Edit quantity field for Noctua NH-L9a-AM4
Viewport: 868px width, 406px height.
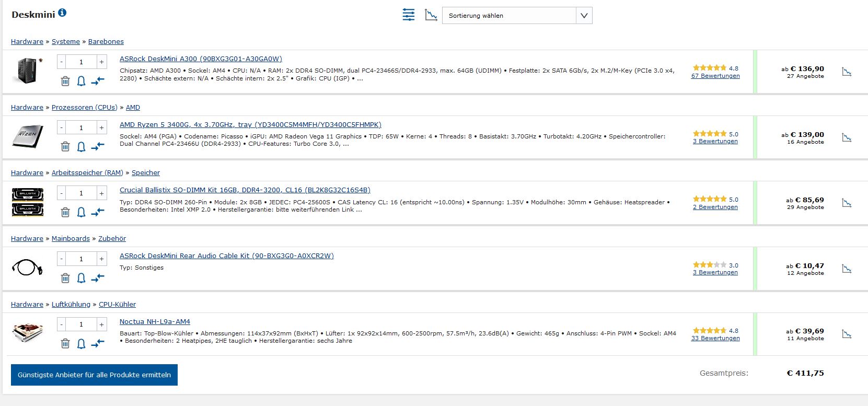81,324
